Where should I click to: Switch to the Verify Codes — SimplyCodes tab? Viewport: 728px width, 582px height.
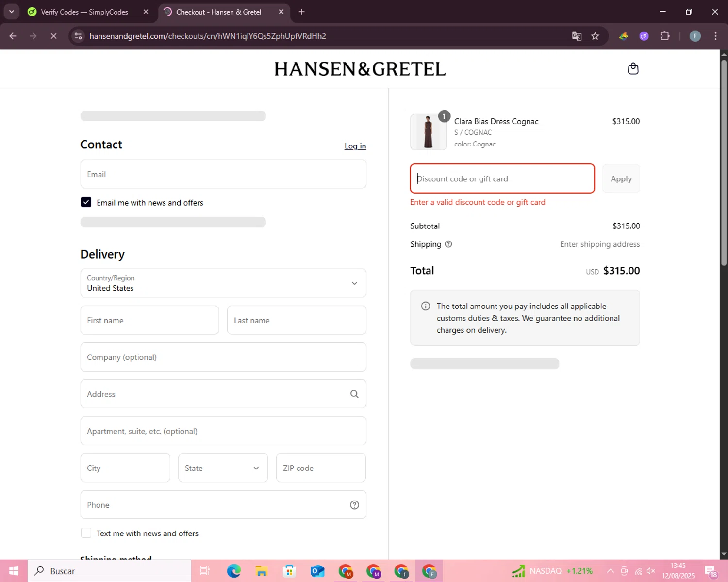84,12
